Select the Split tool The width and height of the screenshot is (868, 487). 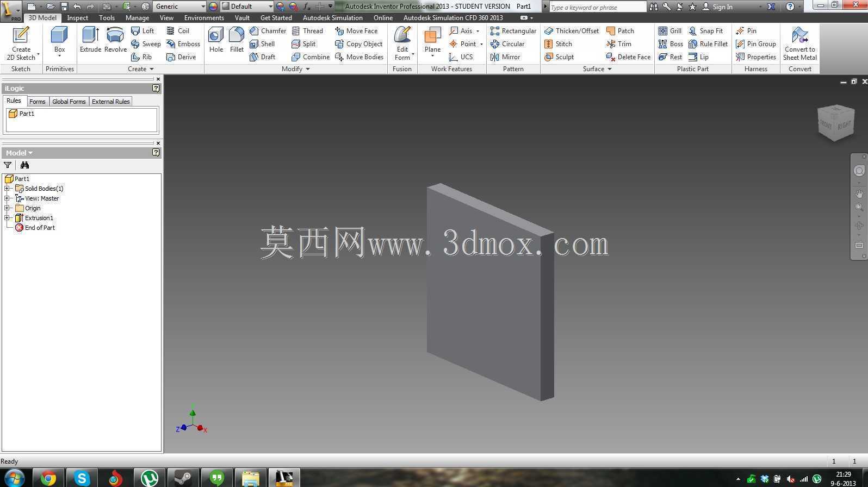click(303, 44)
